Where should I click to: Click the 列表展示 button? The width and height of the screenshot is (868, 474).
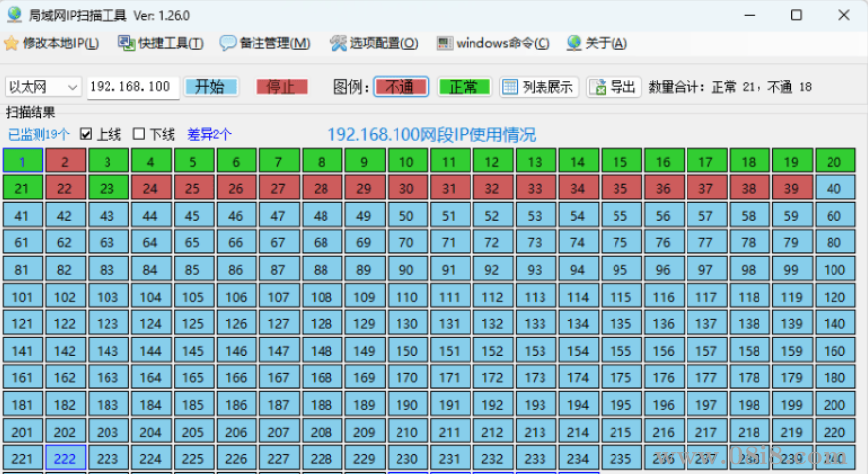coord(539,87)
